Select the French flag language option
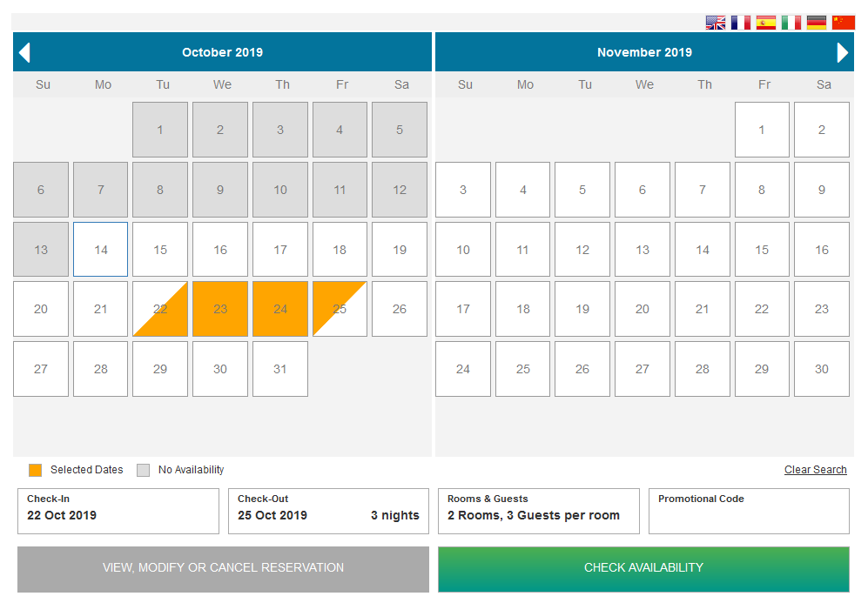 pos(741,23)
